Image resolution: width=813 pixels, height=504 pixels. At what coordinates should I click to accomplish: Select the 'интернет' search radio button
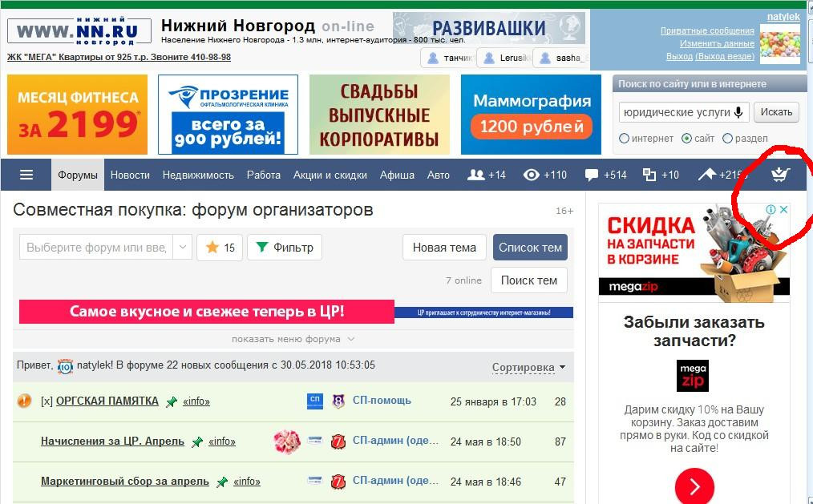point(625,139)
